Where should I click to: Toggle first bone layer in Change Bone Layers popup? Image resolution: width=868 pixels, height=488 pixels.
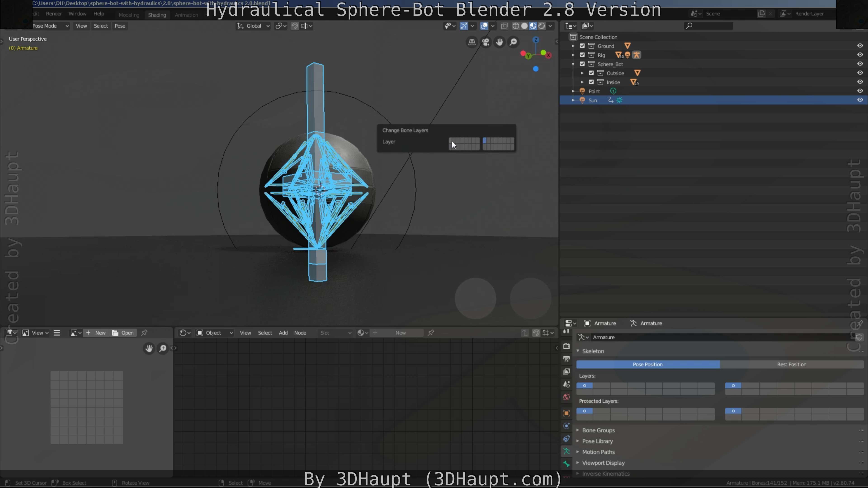tap(451, 141)
